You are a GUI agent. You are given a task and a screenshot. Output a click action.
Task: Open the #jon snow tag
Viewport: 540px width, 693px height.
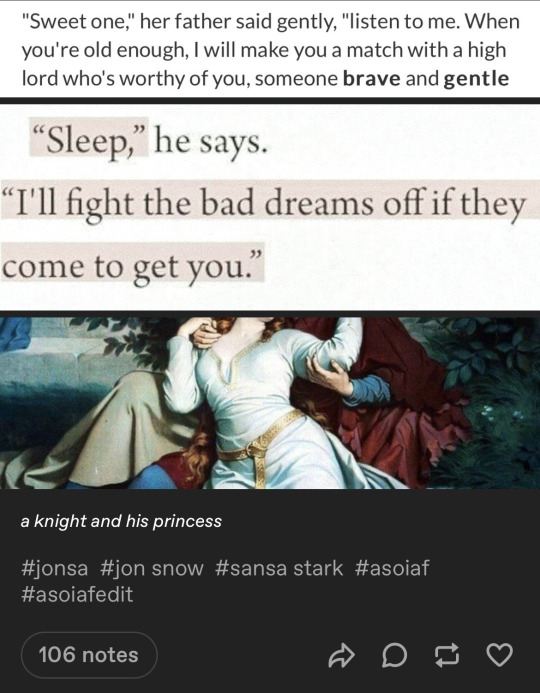click(x=152, y=568)
